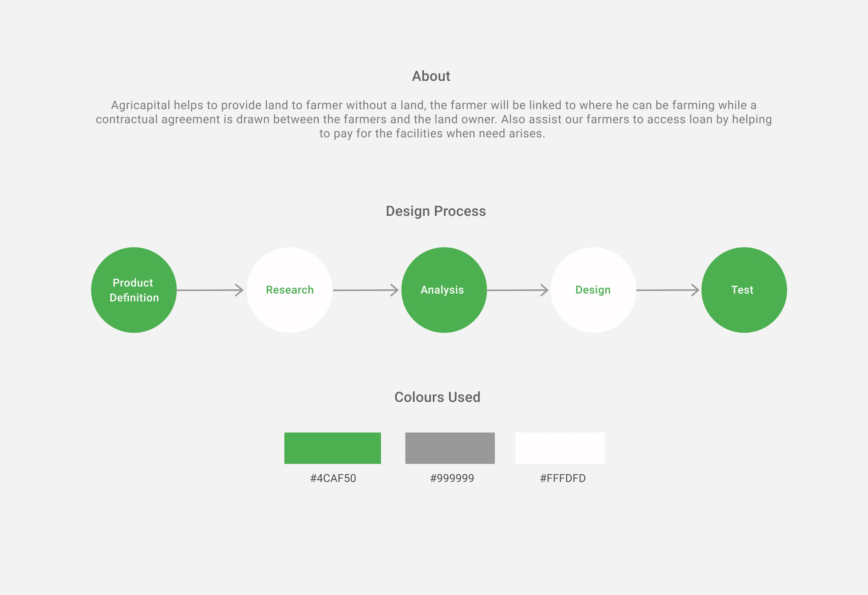
Task: Click the Agricapital description paragraph
Action: [x=434, y=120]
